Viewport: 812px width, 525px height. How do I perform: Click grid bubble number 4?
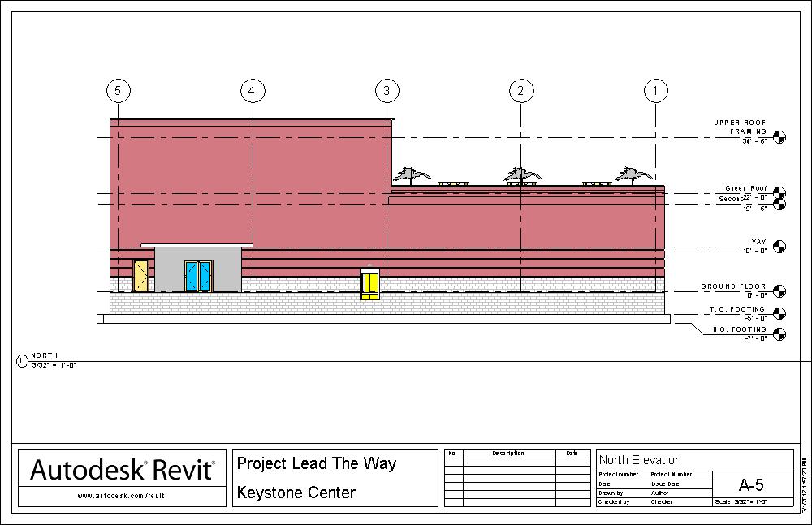pyautogui.click(x=253, y=91)
